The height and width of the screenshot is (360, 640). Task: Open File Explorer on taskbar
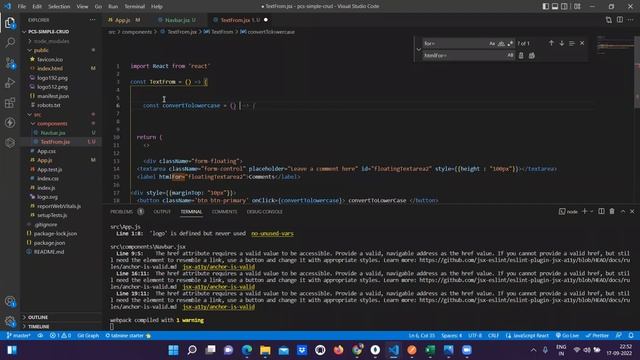click(x=265, y=350)
